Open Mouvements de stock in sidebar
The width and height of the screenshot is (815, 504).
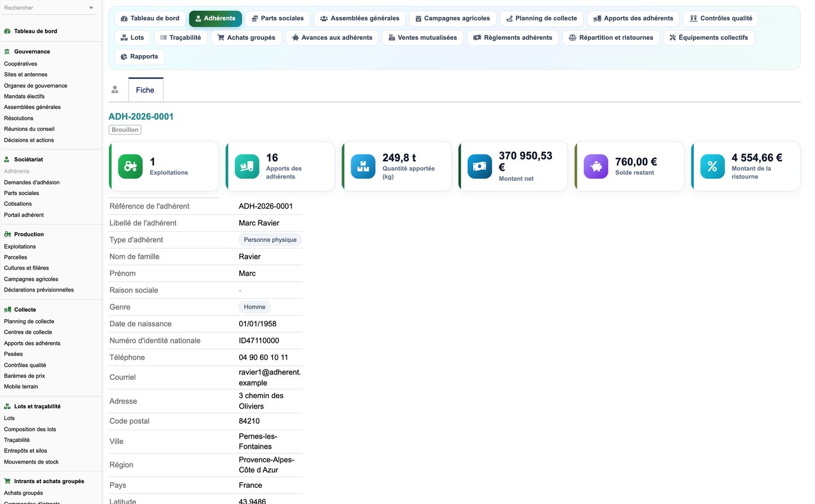point(31,462)
